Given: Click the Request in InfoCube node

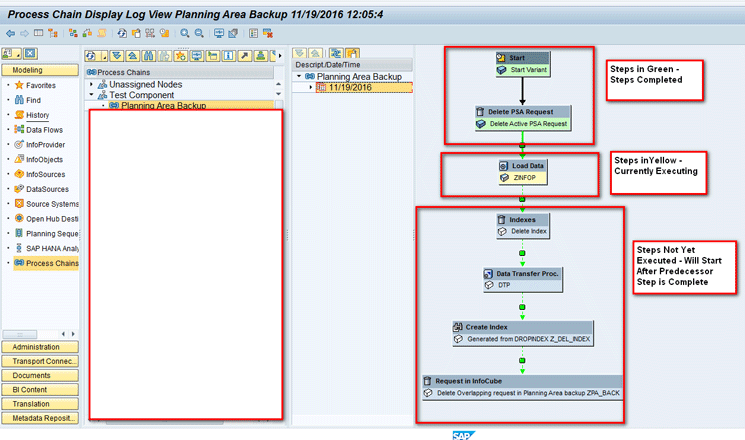Looking at the screenshot, I should (x=523, y=387).
